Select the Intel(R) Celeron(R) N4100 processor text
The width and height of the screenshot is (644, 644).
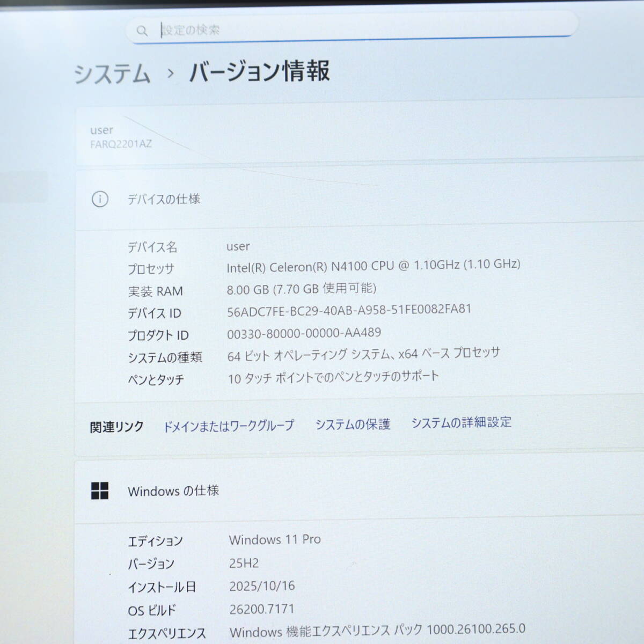coord(373,266)
